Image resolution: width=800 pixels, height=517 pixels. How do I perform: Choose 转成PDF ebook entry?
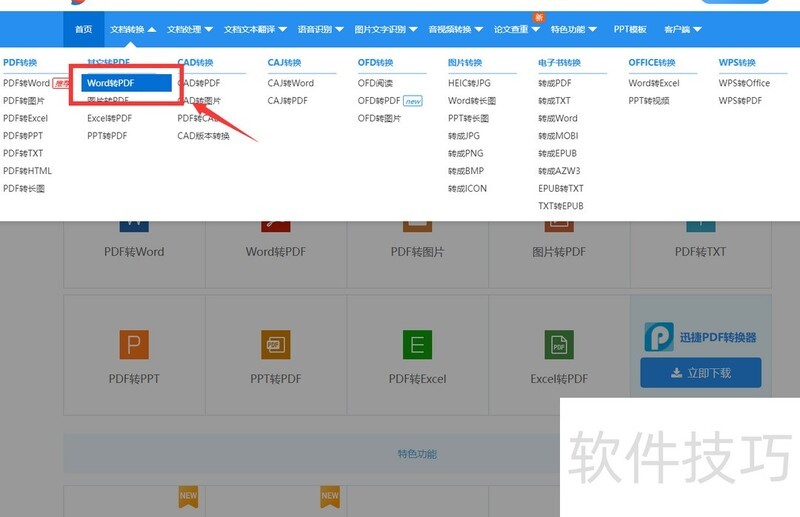coord(555,83)
